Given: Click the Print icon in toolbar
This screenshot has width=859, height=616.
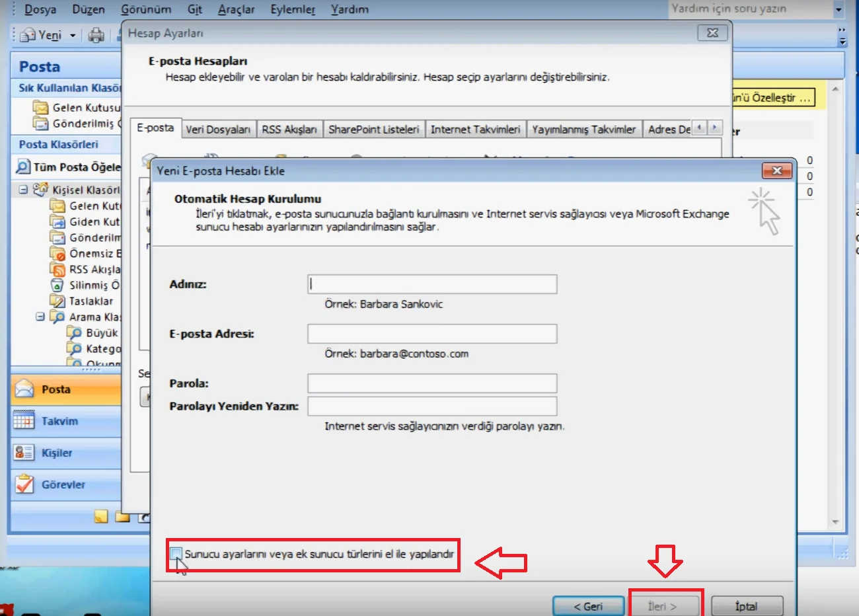Looking at the screenshot, I should 96,35.
